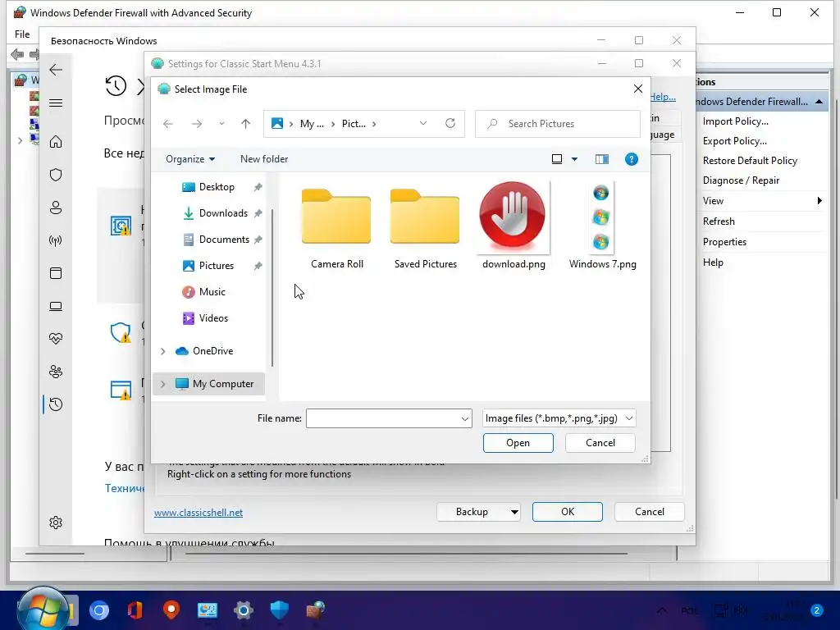This screenshot has height=630, width=840.
Task: Open view options dropdown arrow
Action: coord(574,159)
